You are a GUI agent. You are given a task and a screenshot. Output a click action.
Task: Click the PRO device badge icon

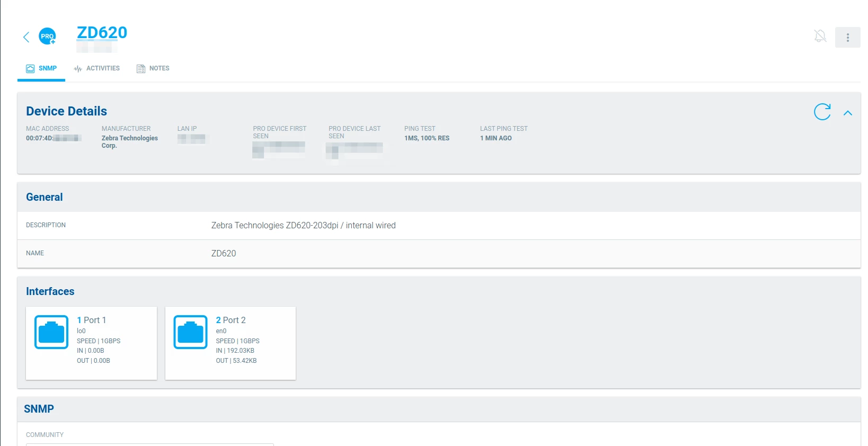click(x=47, y=37)
